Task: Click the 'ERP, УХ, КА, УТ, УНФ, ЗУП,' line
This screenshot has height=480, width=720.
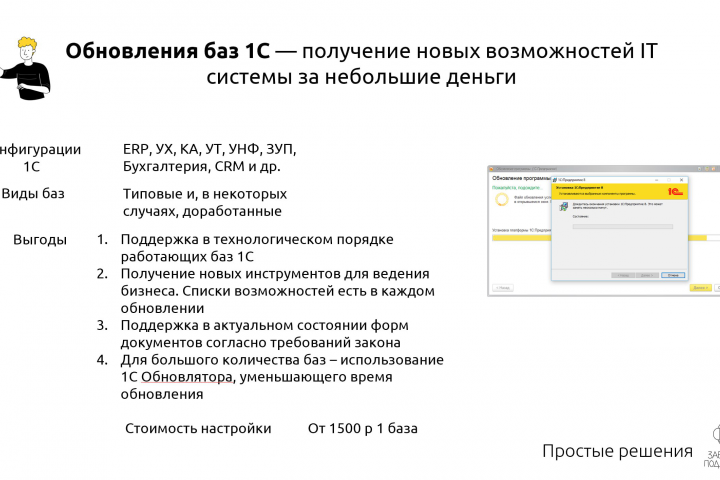Action: [x=210, y=149]
